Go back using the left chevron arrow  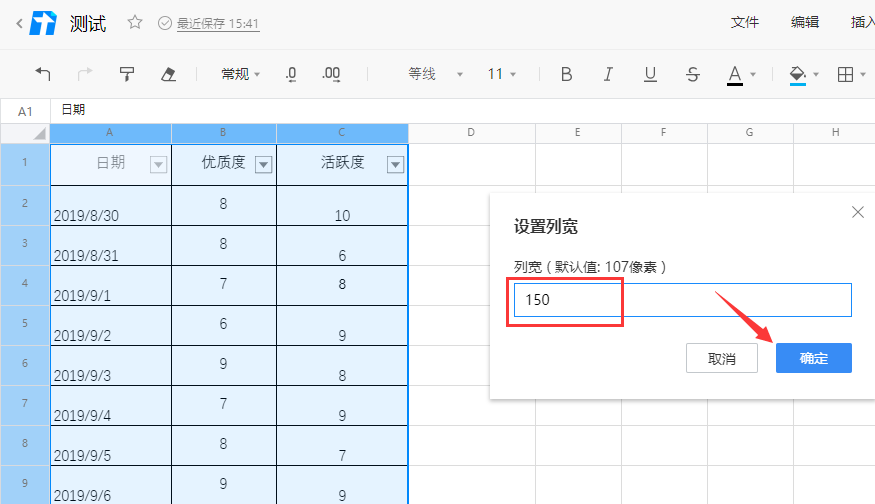(x=20, y=23)
